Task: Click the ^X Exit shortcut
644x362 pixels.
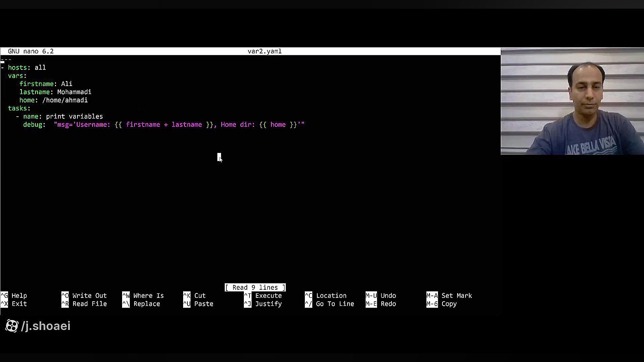Action: [x=14, y=304]
